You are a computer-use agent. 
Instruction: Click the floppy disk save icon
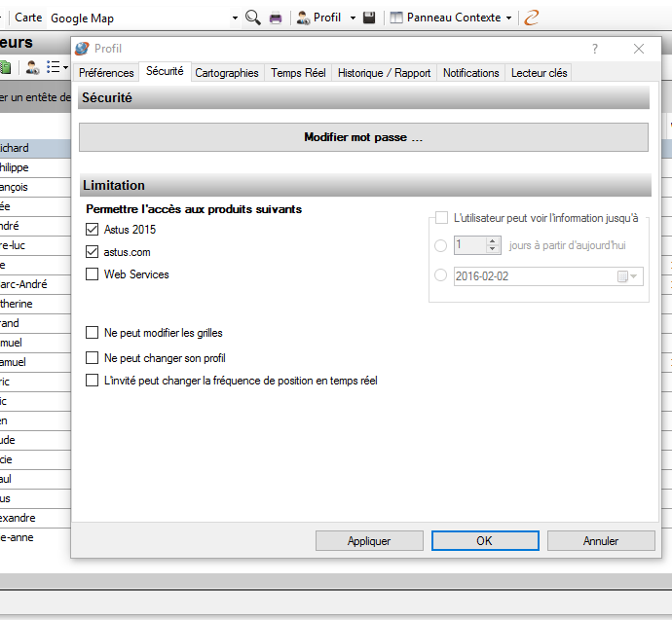pyautogui.click(x=369, y=18)
